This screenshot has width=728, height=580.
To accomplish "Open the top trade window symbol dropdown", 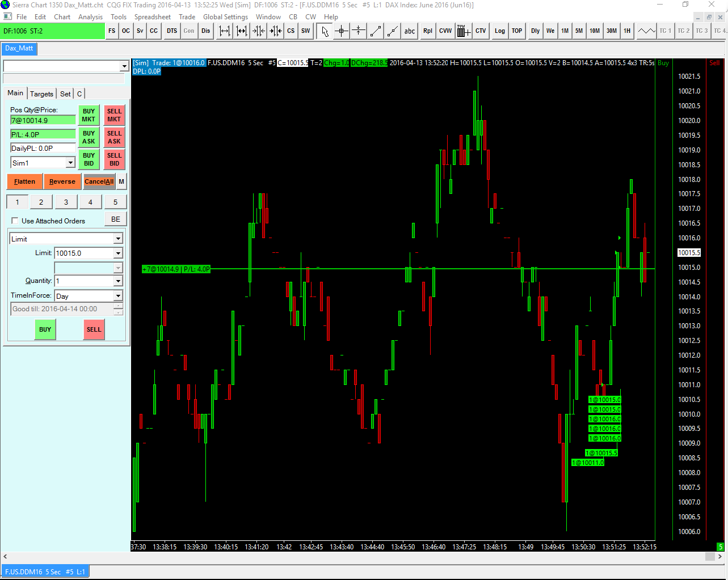I will [x=124, y=66].
